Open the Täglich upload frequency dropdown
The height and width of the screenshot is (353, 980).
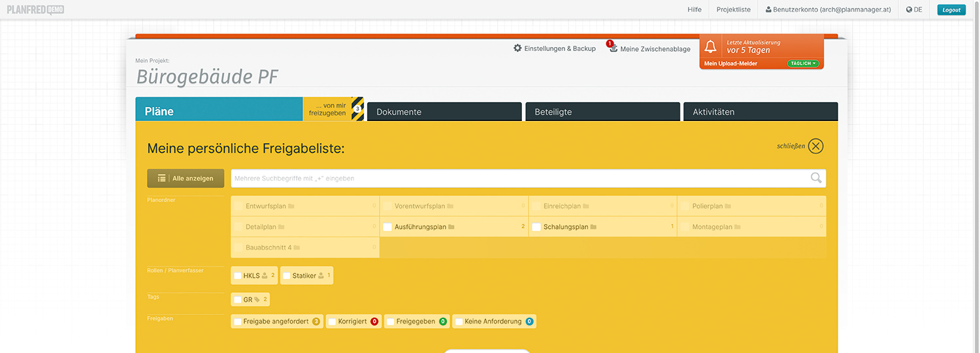click(x=803, y=63)
